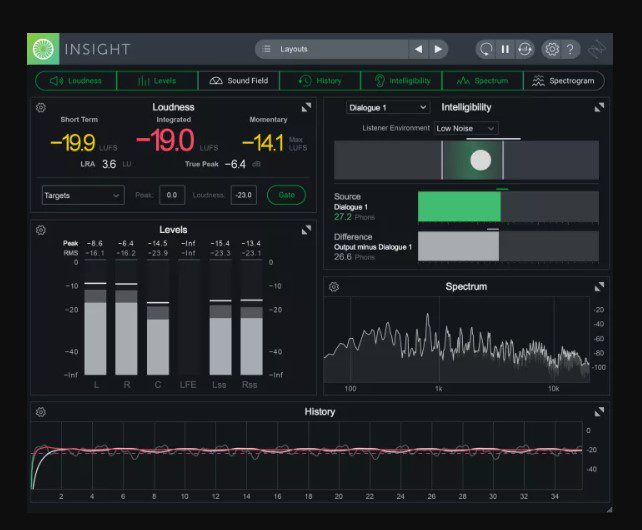Click the History graph at 20 seconds
Viewport: 642px width, 530px height.
coord(339,455)
